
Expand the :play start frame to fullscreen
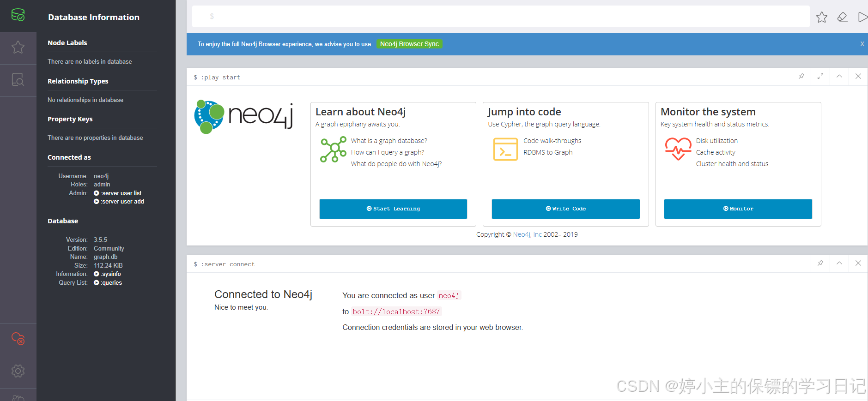(820, 77)
